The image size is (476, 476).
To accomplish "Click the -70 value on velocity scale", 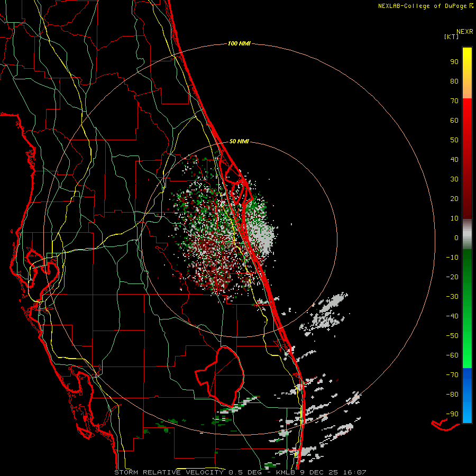I will (x=452, y=374).
